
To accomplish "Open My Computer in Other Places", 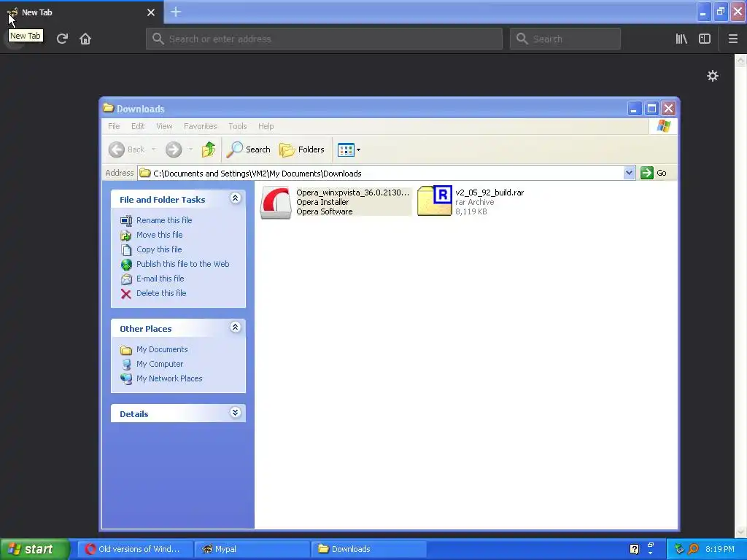I will pos(160,364).
